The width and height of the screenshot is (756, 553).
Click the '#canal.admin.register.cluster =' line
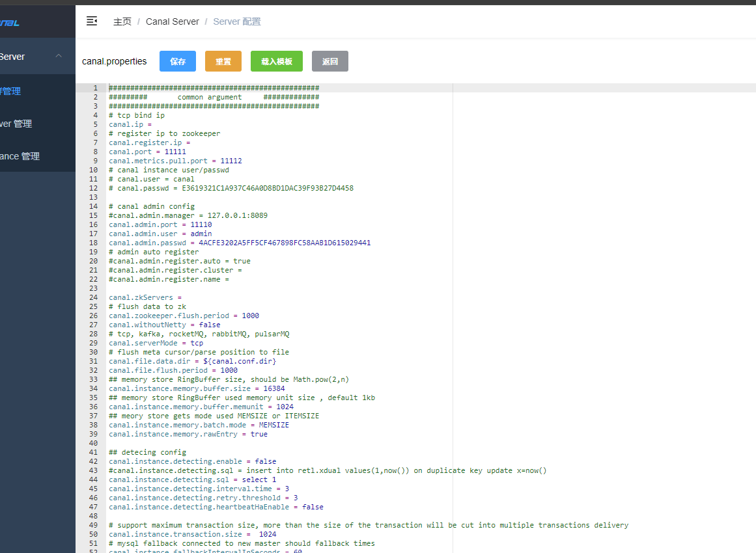pyautogui.click(x=175, y=270)
